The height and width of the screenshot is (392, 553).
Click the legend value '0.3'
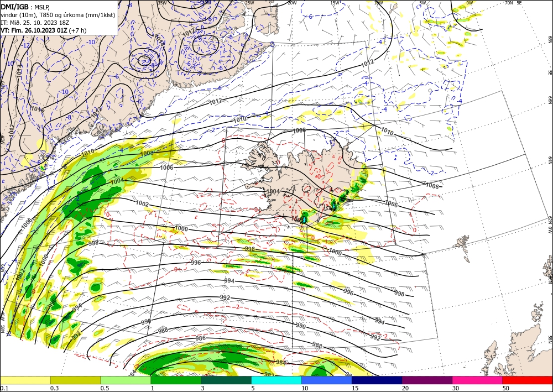pos(54,388)
